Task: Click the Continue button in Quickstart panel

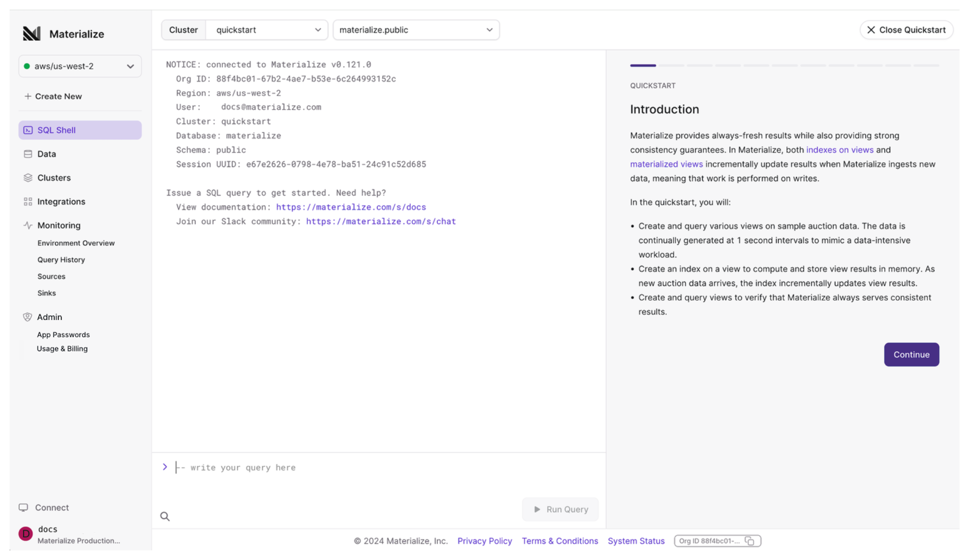Action: (x=911, y=354)
